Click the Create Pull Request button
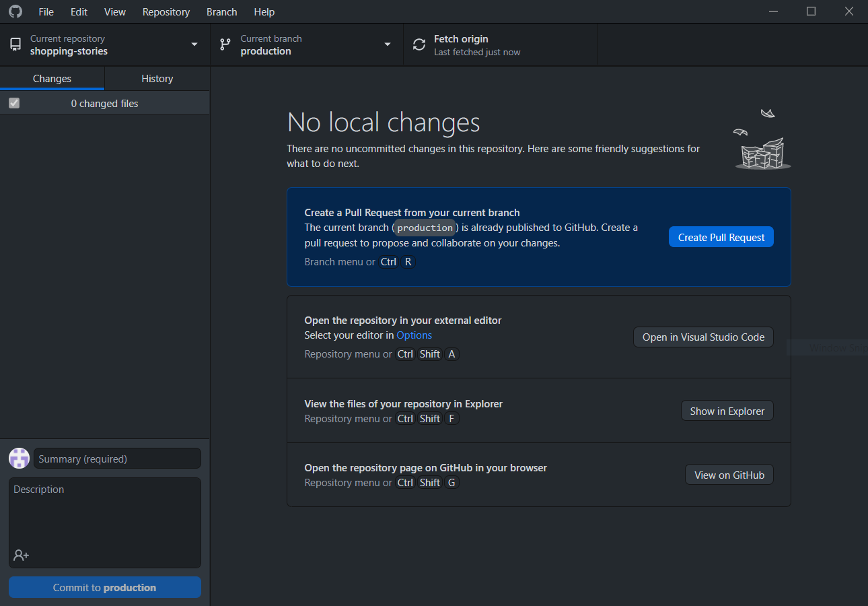The width and height of the screenshot is (868, 606). point(721,237)
